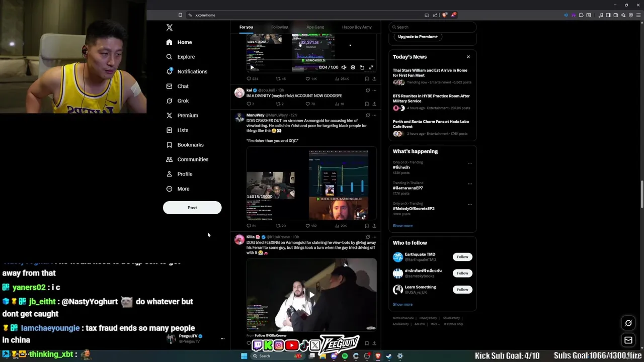The image size is (644, 362).
Task: Toggle picture-in-picture on the top video
Action: (x=362, y=67)
